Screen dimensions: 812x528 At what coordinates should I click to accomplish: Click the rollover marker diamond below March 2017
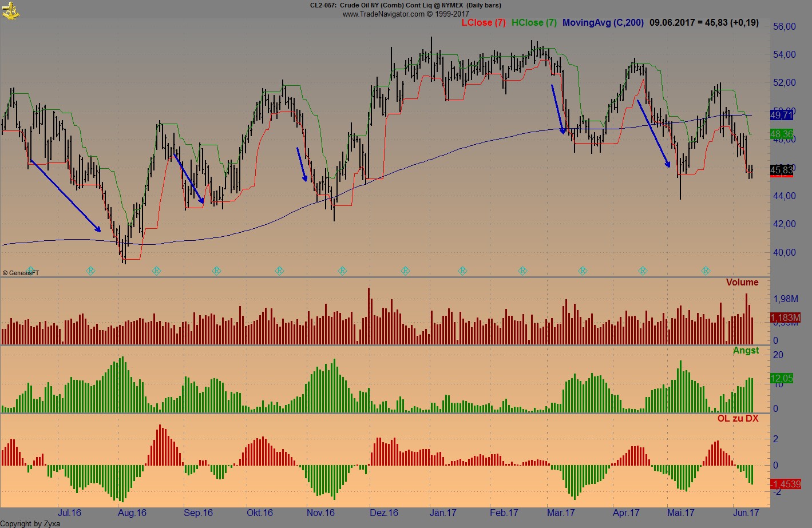click(583, 271)
